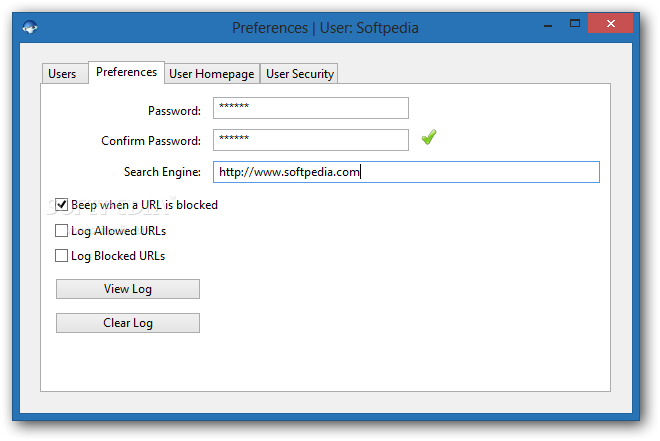Focus the Confirm Password field

click(311, 140)
